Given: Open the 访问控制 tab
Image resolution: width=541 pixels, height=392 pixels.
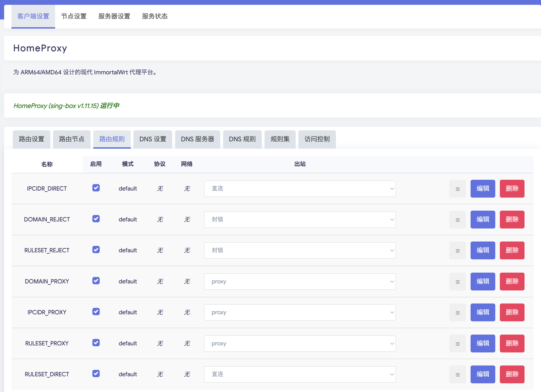Looking at the screenshot, I should 317,139.
